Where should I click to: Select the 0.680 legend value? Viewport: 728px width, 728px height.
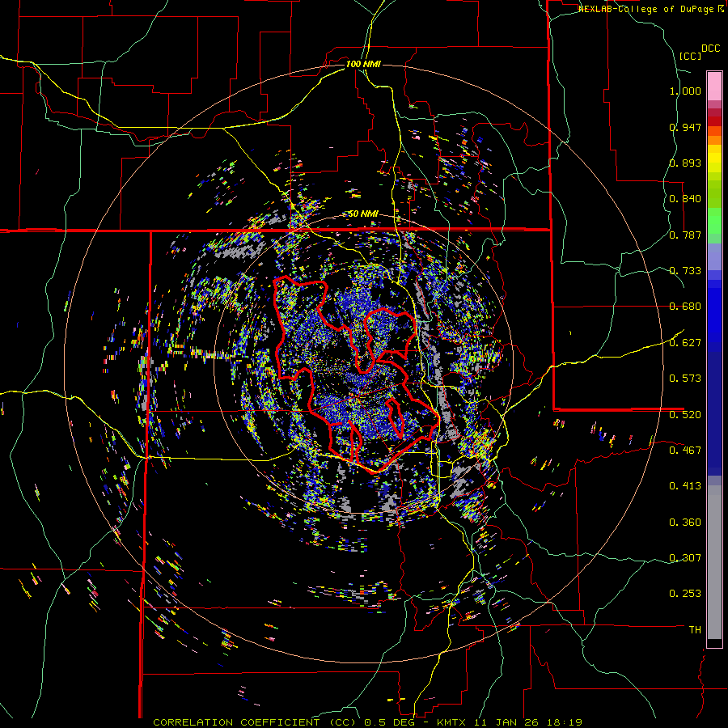tap(685, 307)
